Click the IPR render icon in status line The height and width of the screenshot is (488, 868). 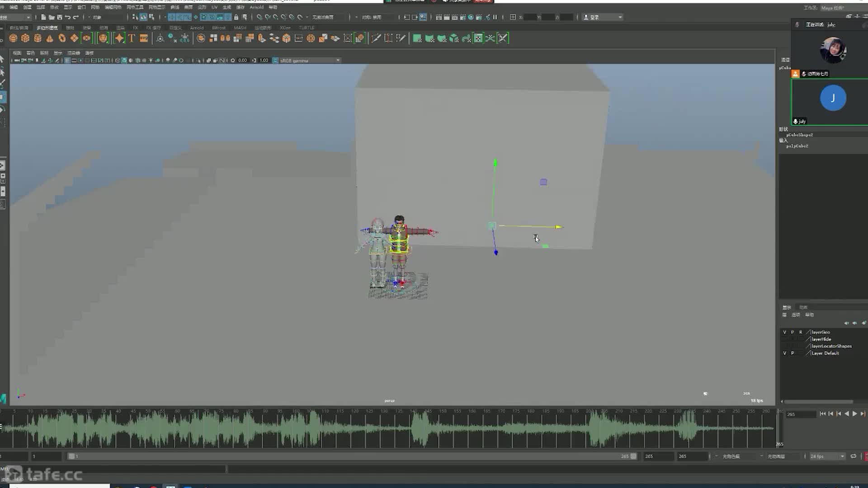click(455, 17)
